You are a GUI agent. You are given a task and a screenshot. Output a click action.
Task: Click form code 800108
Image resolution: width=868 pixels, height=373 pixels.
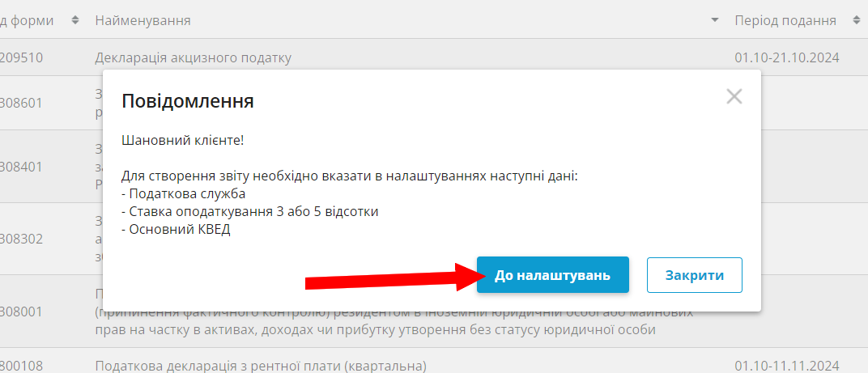pos(21,366)
